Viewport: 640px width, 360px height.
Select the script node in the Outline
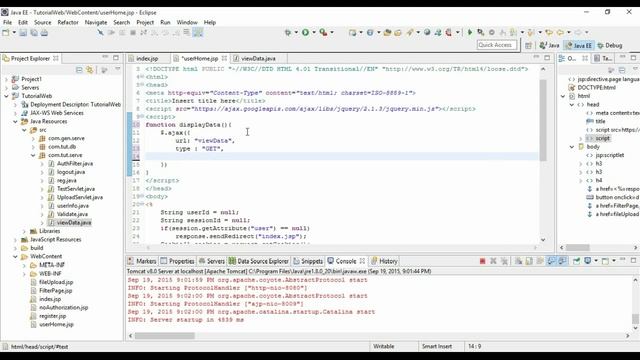602,138
